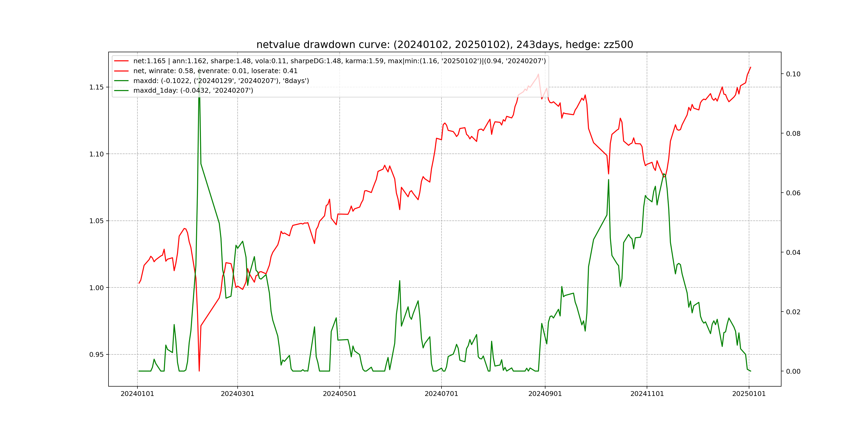The height and width of the screenshot is (434, 868).
Task: Click x-axis tick label 20240101
Action: (137, 394)
